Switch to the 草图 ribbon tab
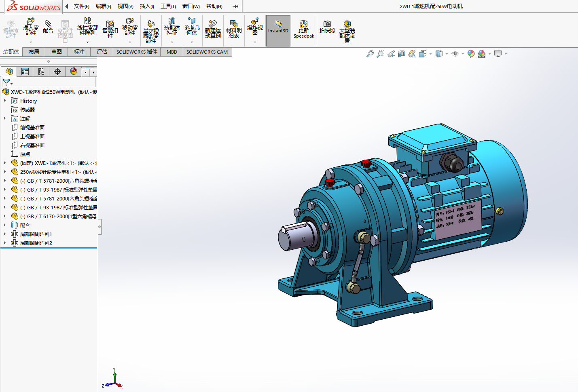Screen dimensions: 578x392 tap(57, 52)
